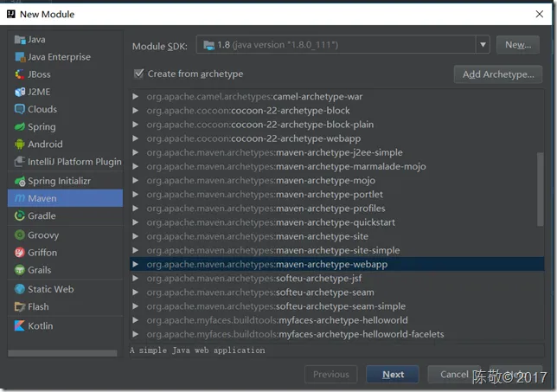The width and height of the screenshot is (557, 392).
Task: Select Gradle module type label
Action: point(42,215)
